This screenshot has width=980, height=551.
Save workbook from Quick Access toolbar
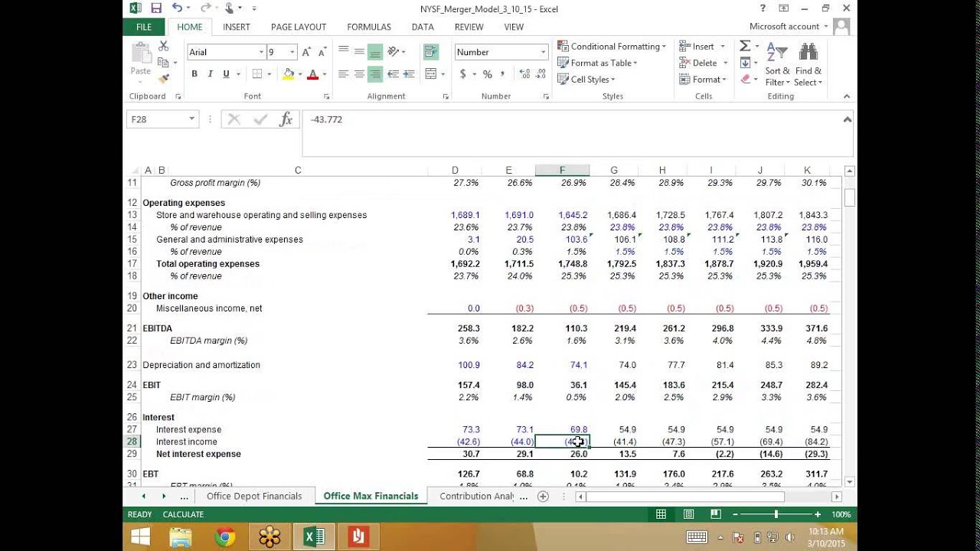tap(156, 8)
